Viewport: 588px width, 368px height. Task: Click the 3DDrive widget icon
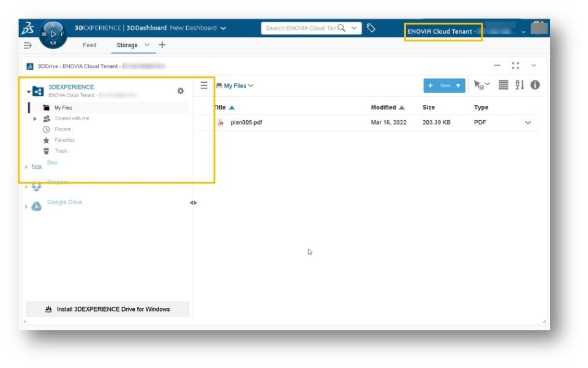(x=30, y=66)
